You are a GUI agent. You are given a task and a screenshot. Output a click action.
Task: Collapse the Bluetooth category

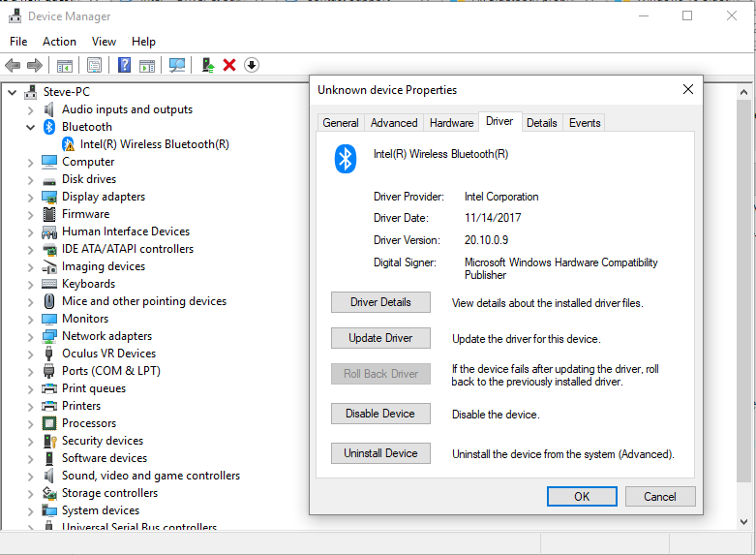(30, 127)
